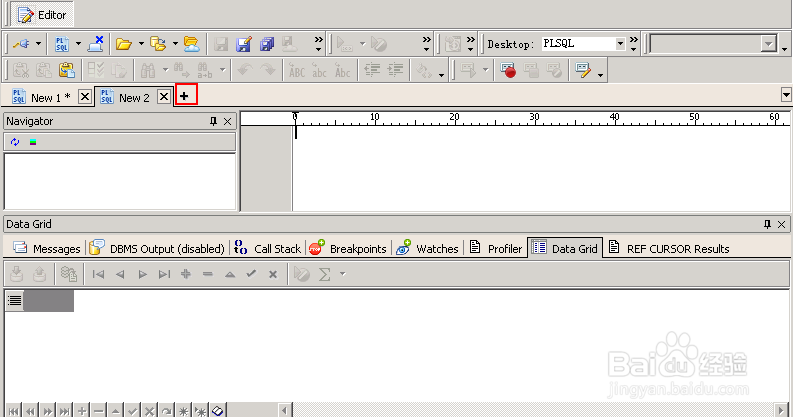Click the Replace a→b binoculars icon

(x=204, y=70)
